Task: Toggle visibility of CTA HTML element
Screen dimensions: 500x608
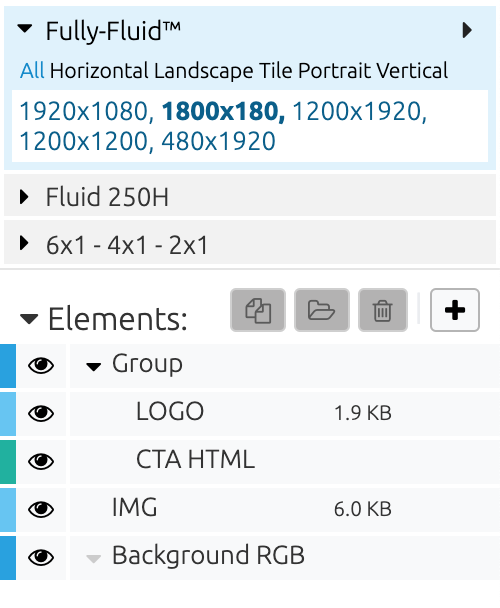Action: pos(41,461)
